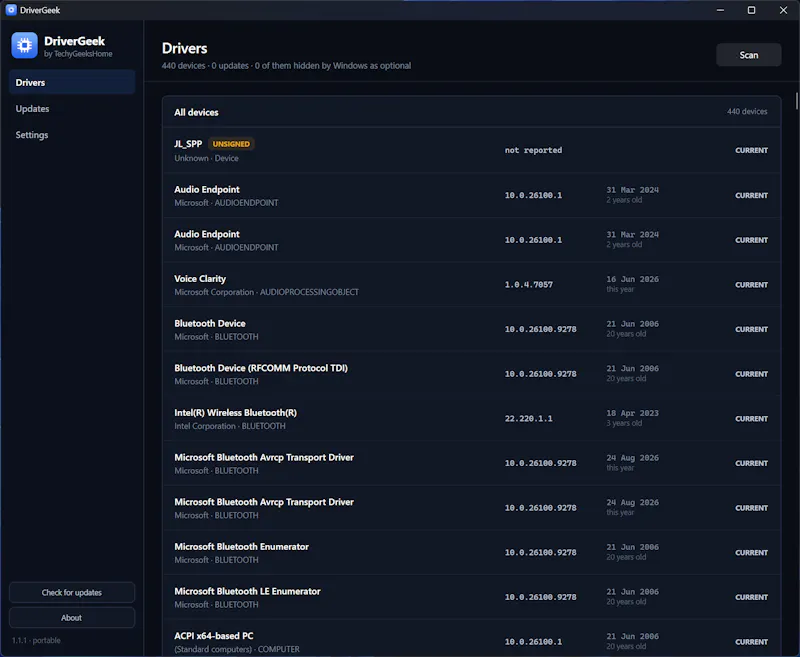This screenshot has width=800, height=657.
Task: Select the JL_SPP device row name
Action: coord(188,144)
